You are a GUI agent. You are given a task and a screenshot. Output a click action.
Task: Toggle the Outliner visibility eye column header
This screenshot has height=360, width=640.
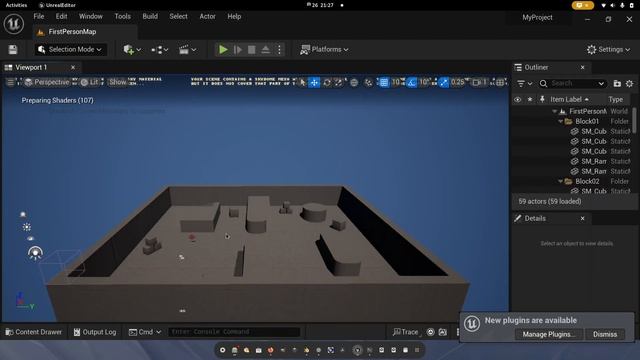[518, 100]
